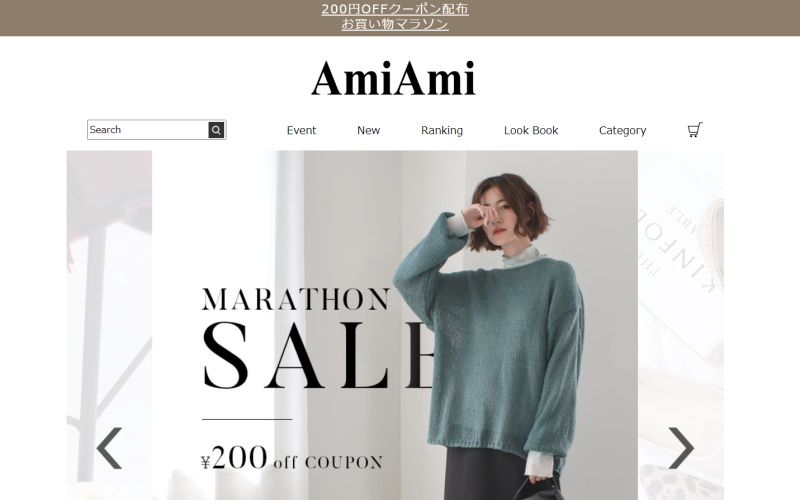The height and width of the screenshot is (500, 800).
Task: Advance carousel with right chevron arrow
Action: pos(681,448)
